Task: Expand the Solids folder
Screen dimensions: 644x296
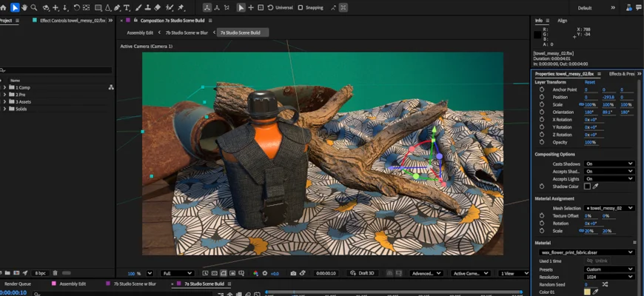Action: click(x=4, y=109)
